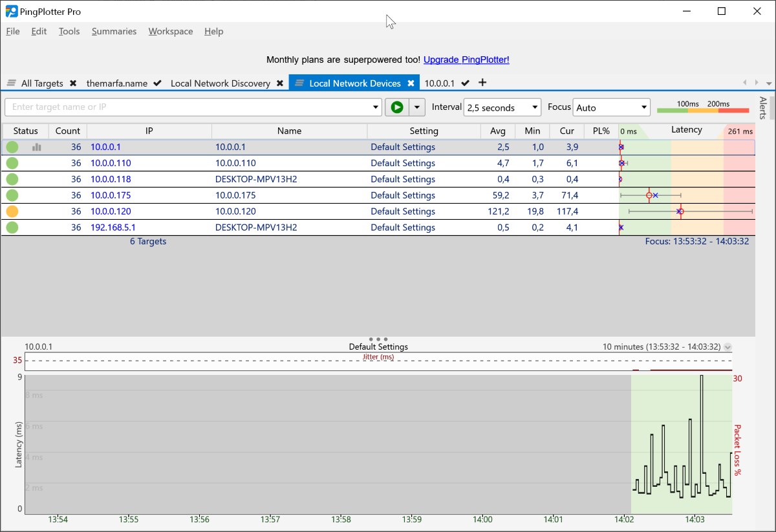Click the Upgrade PingPlotter! link
Viewport: 776px width, 532px height.
[466, 59]
